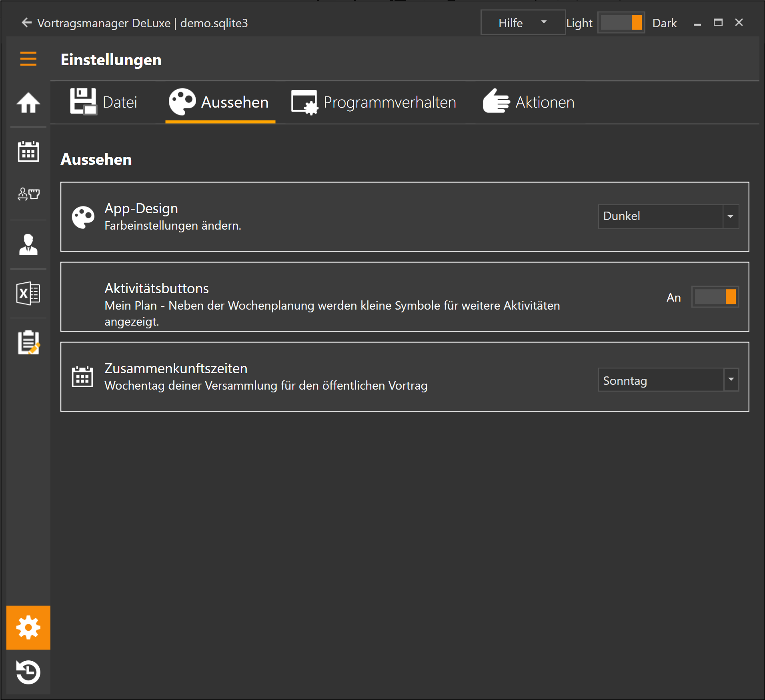Open the Hilfe dropdown menu
The image size is (765, 700).
click(523, 22)
